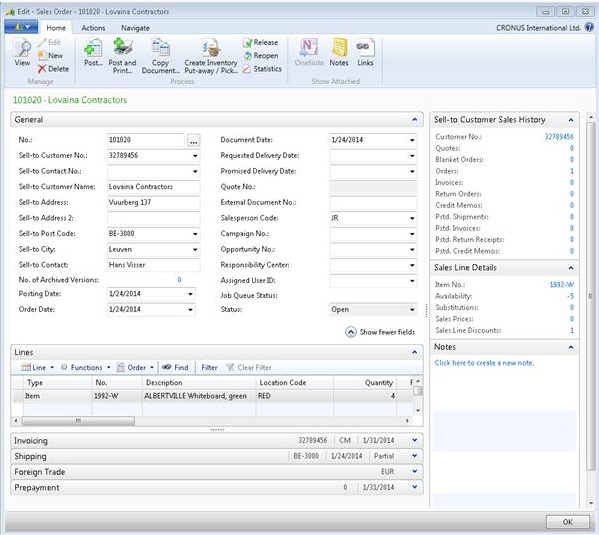Open Sell-to Contact No. dropdown
Image resolution: width=599 pixels, height=535 pixels.
coord(195,172)
